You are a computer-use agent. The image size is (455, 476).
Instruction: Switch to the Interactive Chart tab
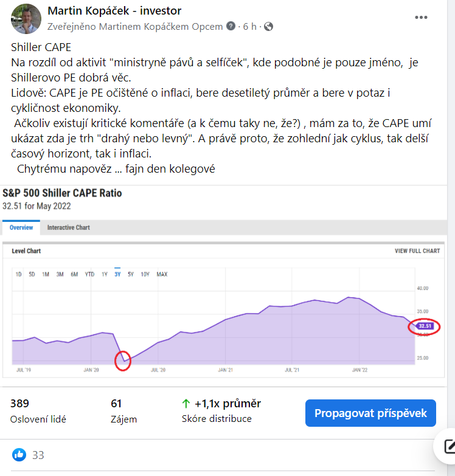click(68, 227)
